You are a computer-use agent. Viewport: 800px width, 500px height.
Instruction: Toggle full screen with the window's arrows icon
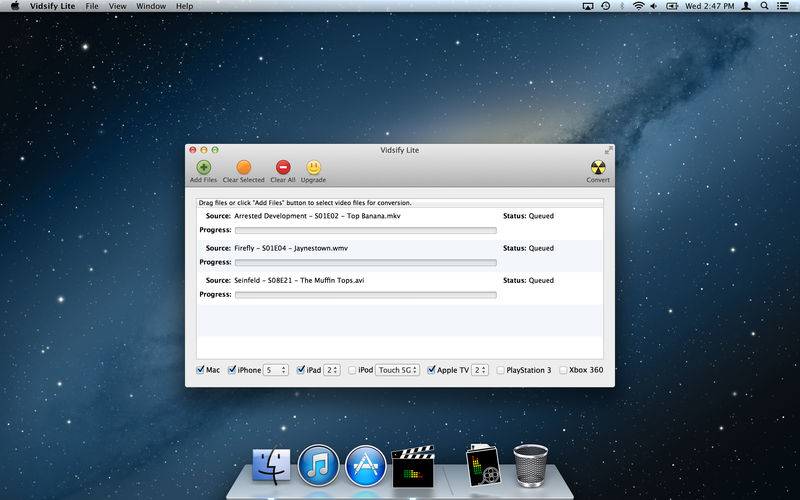coord(608,150)
